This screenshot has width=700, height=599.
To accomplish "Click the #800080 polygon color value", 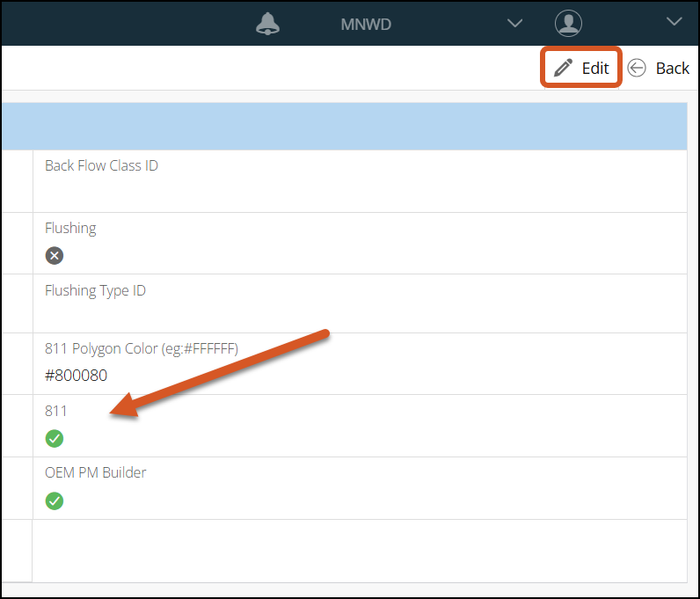I will [x=77, y=376].
